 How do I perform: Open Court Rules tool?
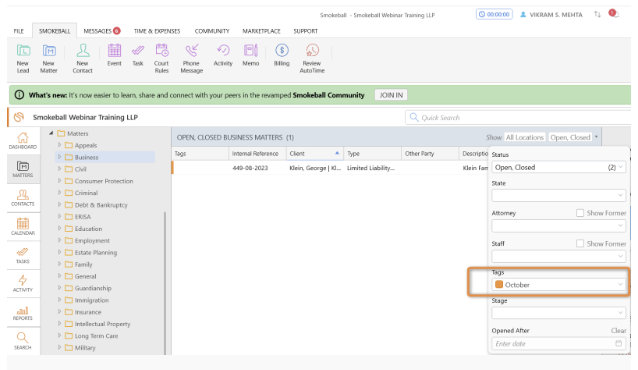(162, 58)
